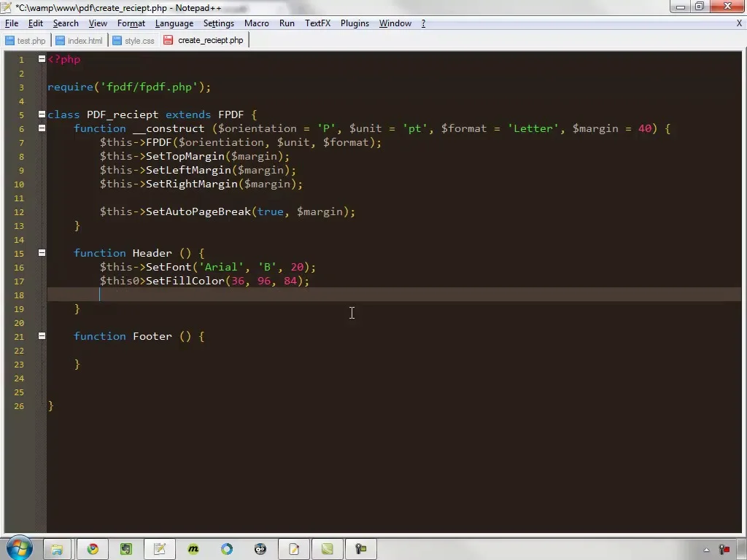Open the Plugins menu
The width and height of the screenshot is (747, 560).
tap(355, 23)
